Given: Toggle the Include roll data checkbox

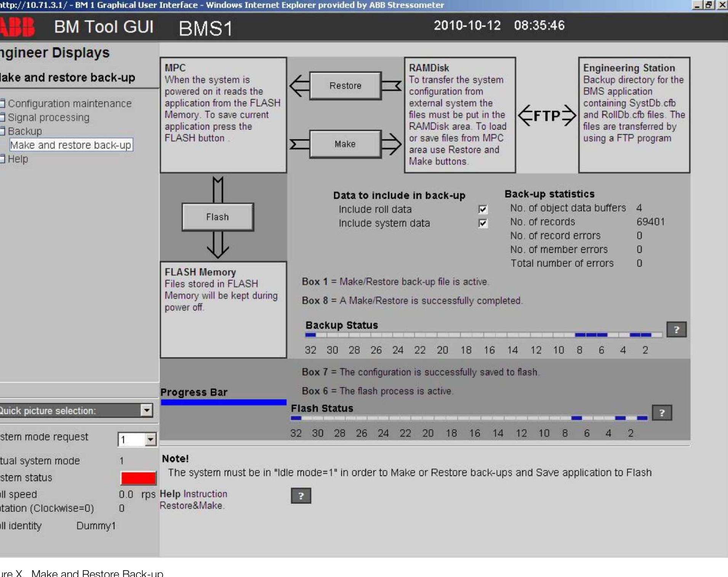Looking at the screenshot, I should (x=483, y=209).
